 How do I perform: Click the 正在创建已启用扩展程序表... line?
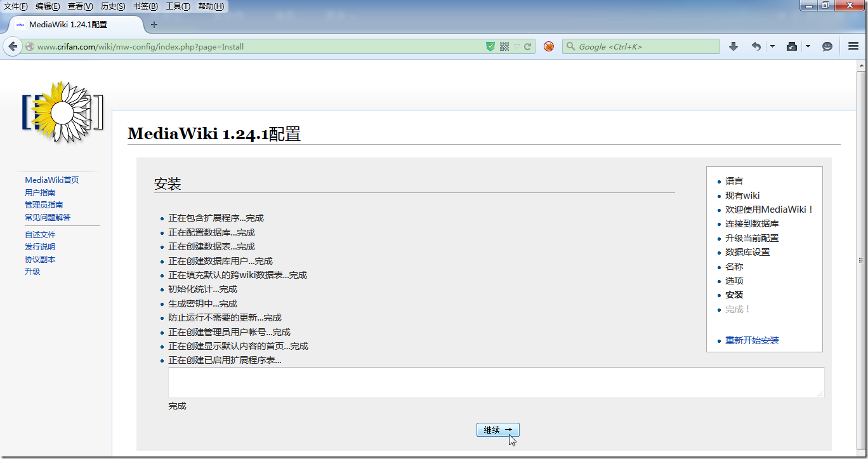click(x=225, y=360)
